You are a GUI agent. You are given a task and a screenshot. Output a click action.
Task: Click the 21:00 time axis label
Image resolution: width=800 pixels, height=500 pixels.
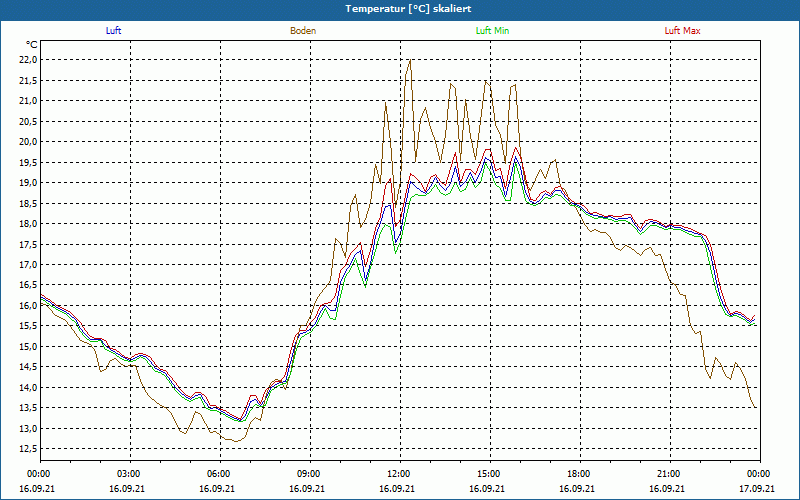coord(668,474)
